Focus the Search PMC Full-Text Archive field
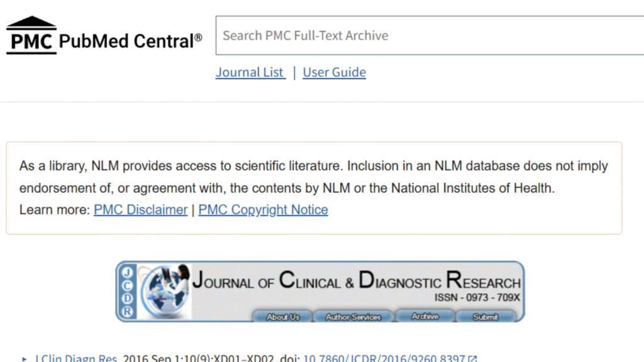This screenshot has width=644, height=362. 428,36
